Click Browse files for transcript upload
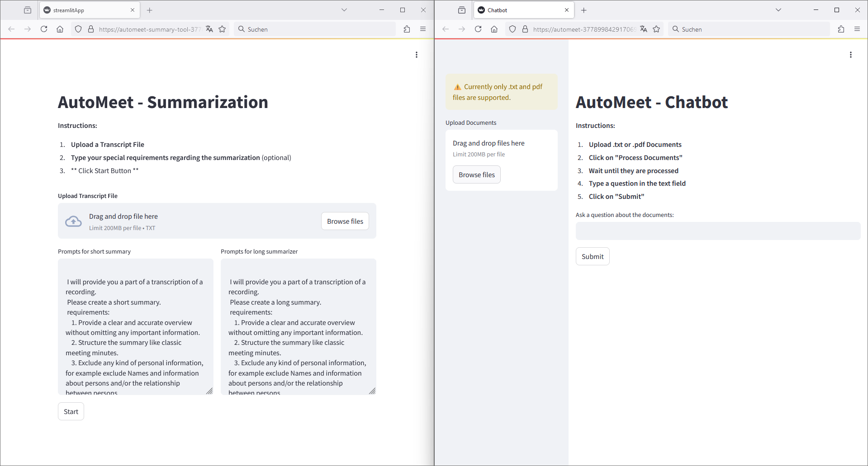The height and width of the screenshot is (466, 868). coord(345,221)
